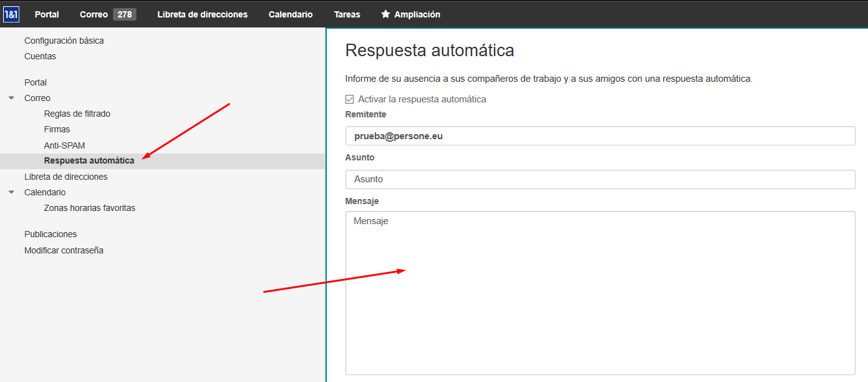Collapse the Correo tree section
Screen dimensions: 868x382
(x=11, y=98)
